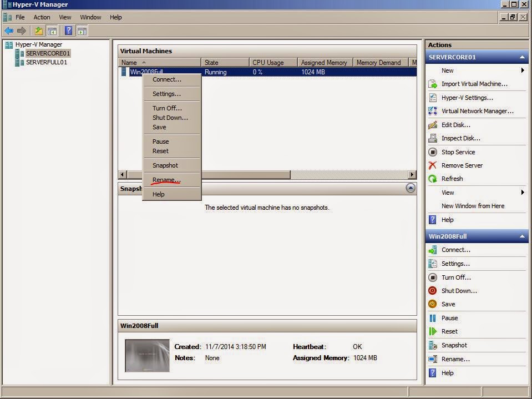Sort by the Name column header

tap(159, 62)
